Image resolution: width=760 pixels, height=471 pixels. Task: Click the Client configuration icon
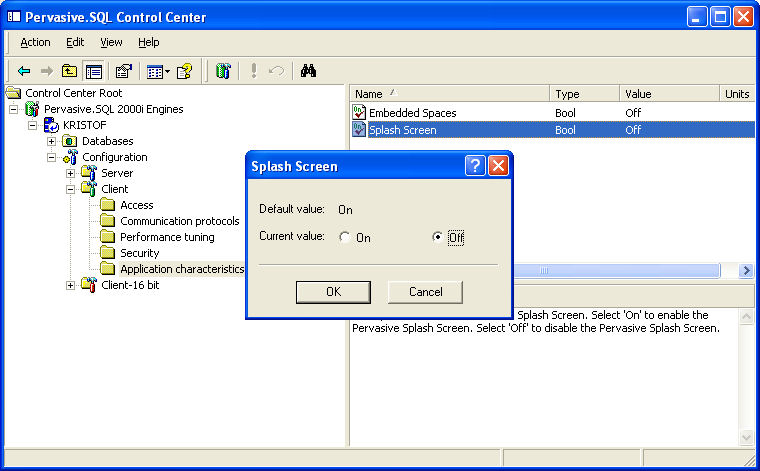pos(89,189)
